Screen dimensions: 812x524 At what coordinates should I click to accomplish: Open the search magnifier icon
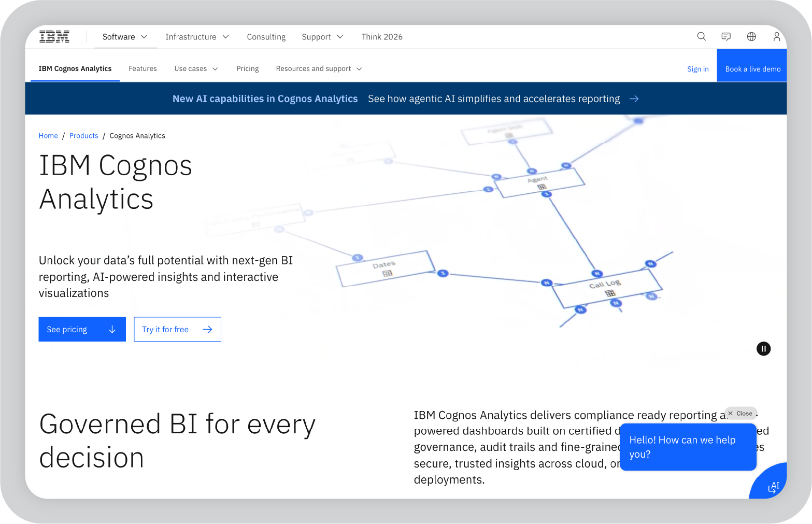pos(701,37)
